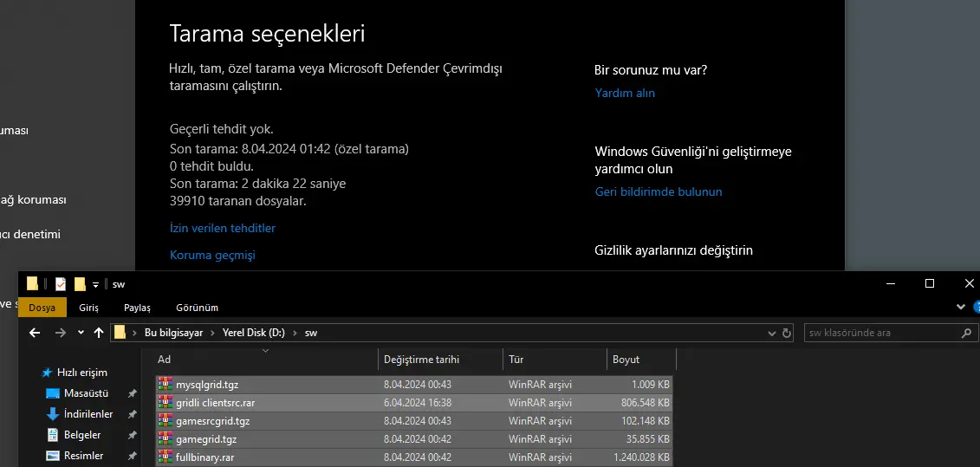Screen dimensions: 980x467
Task: Click the up-one-level arrow button
Action: pos(99,333)
